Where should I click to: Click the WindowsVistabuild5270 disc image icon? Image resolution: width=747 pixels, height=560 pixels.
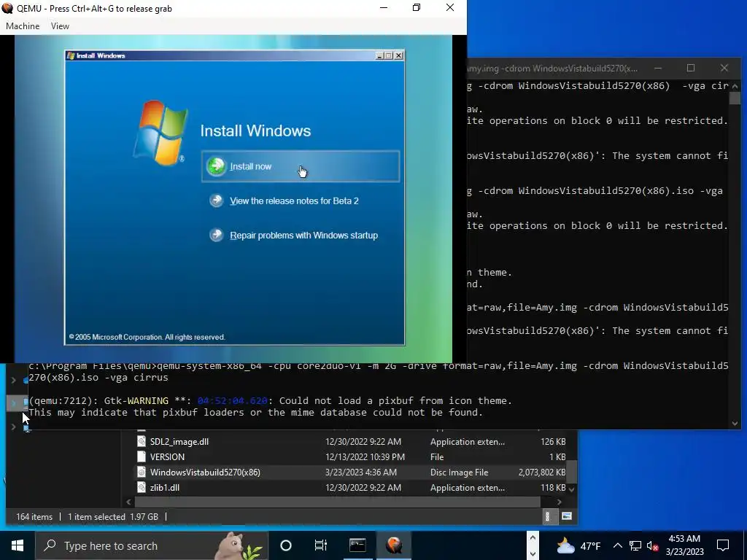point(141,472)
